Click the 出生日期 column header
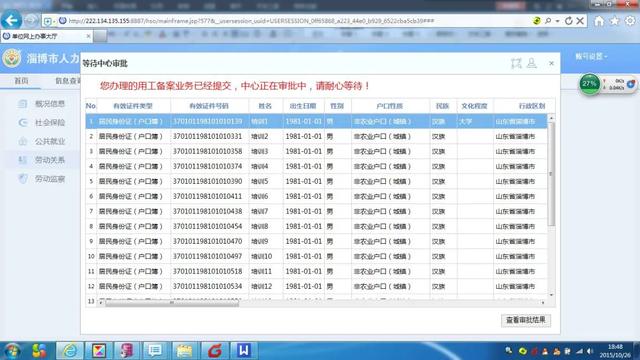Viewport: 640px width, 360px height. tap(303, 106)
